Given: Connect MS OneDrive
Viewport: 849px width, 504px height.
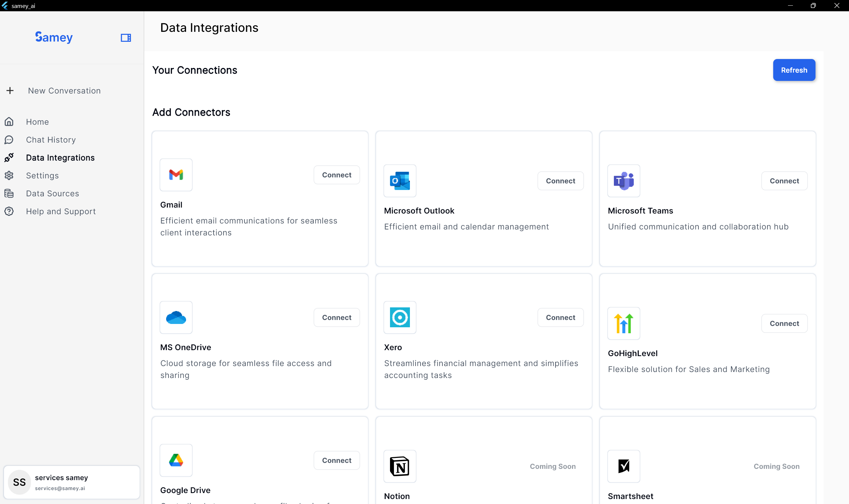Looking at the screenshot, I should pos(337,318).
